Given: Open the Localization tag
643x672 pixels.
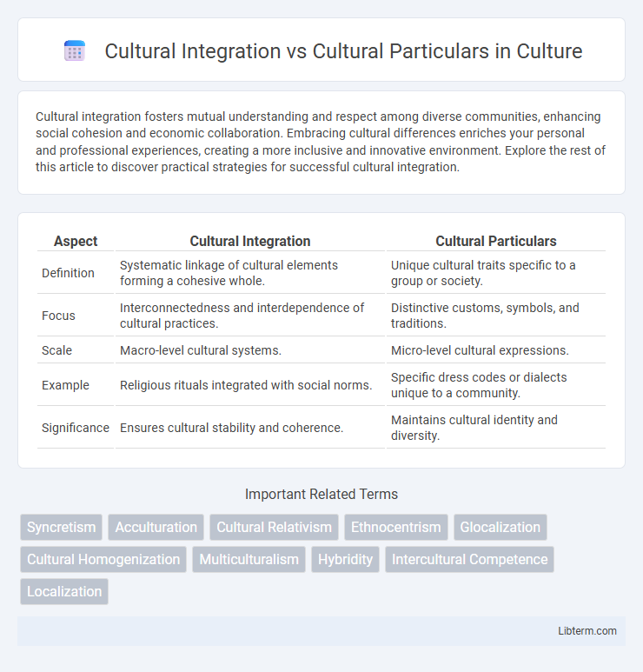Looking at the screenshot, I should [x=64, y=591].
